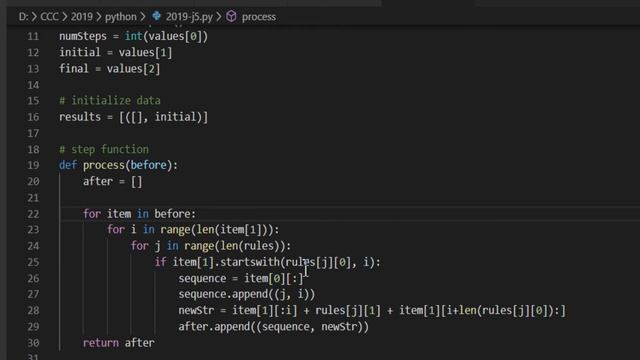Select the process symbol breadcrumb
This screenshot has height=360, width=640.
point(259,17)
